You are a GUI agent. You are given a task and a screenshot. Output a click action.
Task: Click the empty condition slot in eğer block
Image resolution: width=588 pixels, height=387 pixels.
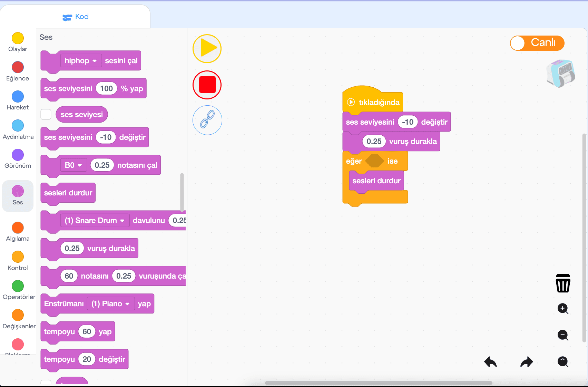(x=374, y=161)
